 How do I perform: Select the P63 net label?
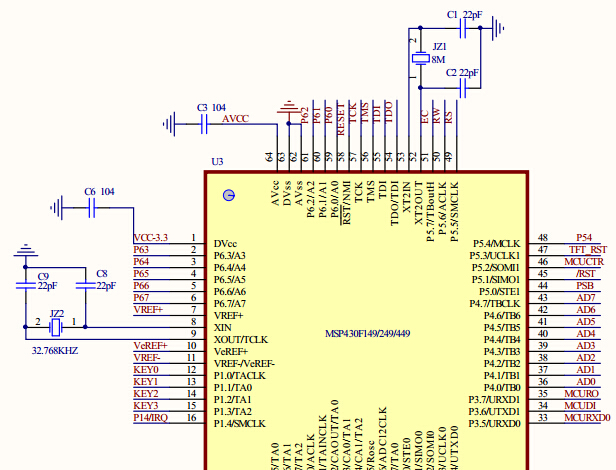pos(141,250)
